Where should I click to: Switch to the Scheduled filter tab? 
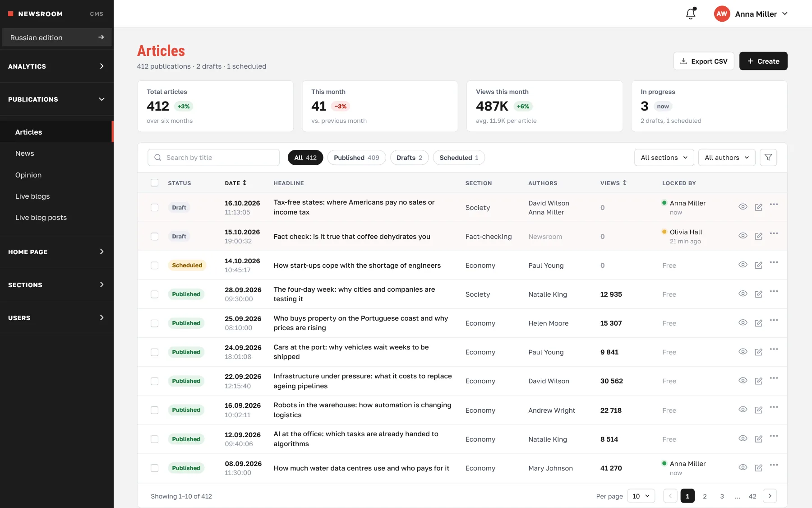tap(459, 158)
